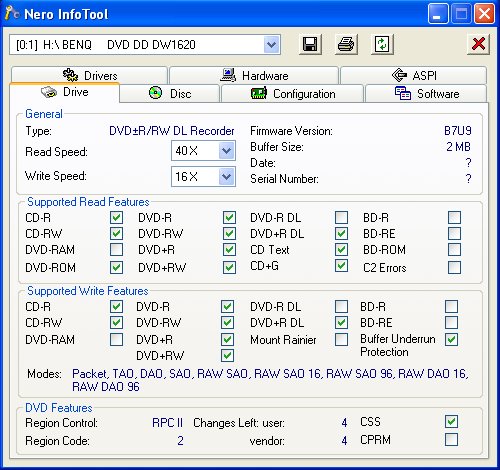Toggle DVD+RW write feature checkbox

coord(227,356)
